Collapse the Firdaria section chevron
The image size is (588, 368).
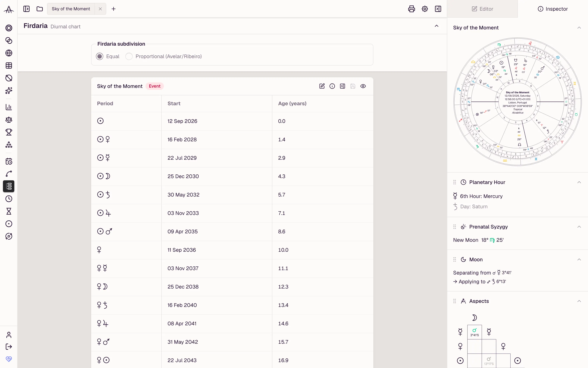[437, 26]
